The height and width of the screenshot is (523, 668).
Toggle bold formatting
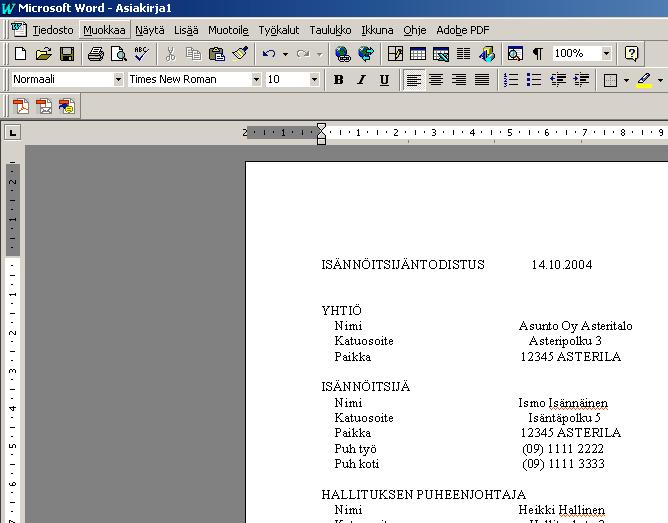[339, 80]
